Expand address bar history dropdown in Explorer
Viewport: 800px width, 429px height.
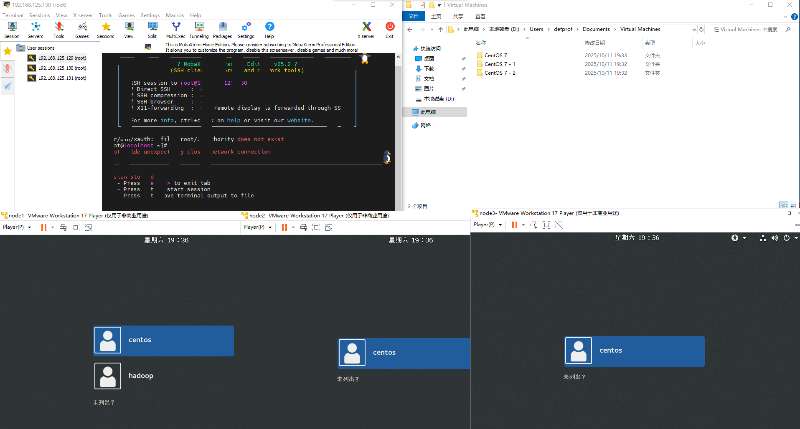point(694,30)
